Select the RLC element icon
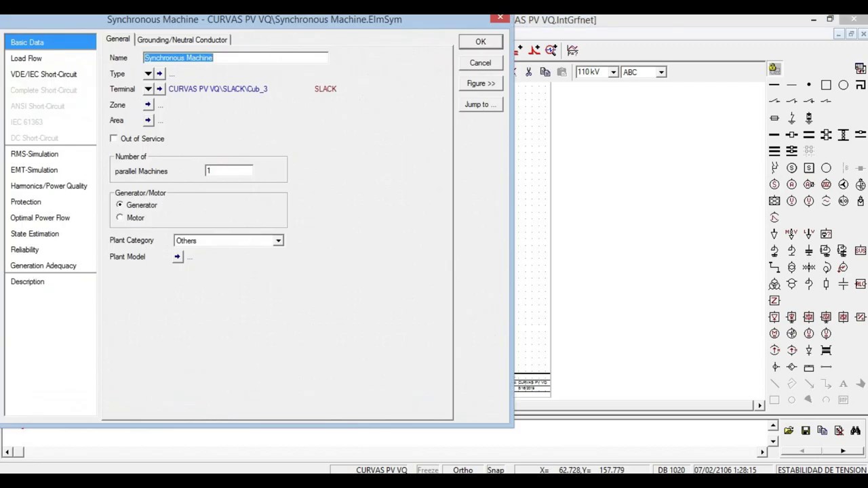 [x=860, y=283]
